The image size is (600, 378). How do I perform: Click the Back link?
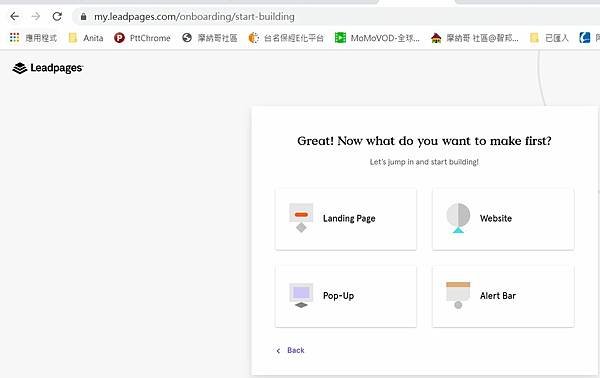296,350
